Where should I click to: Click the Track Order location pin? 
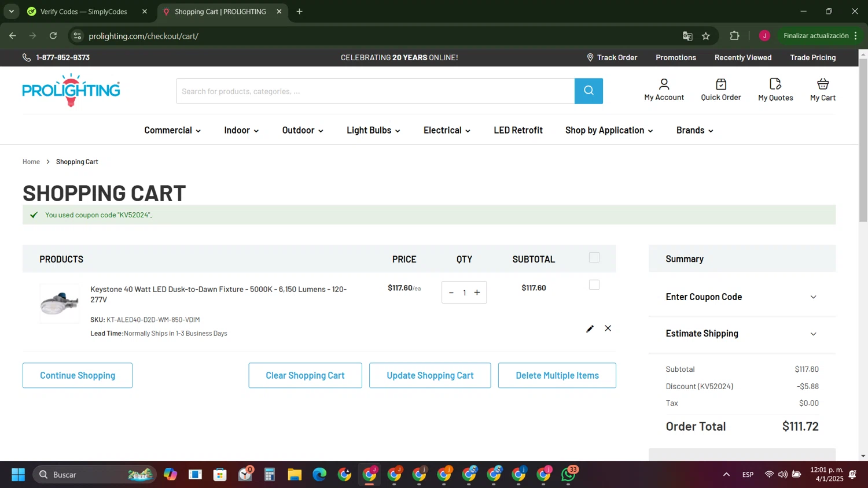590,58
